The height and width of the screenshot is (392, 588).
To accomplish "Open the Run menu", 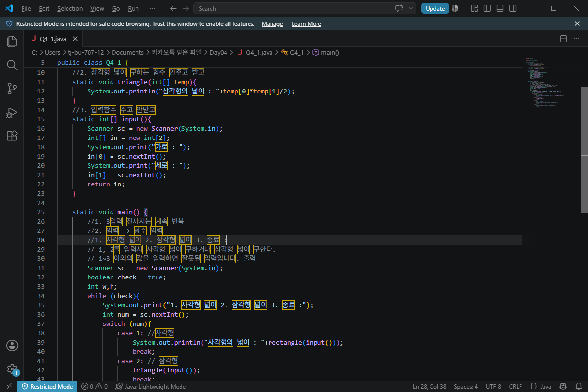I will click(x=133, y=8).
